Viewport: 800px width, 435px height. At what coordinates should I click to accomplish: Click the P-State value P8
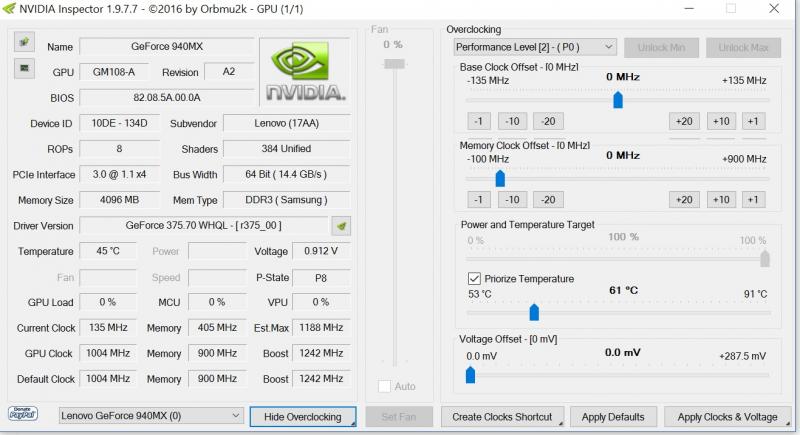(x=321, y=278)
